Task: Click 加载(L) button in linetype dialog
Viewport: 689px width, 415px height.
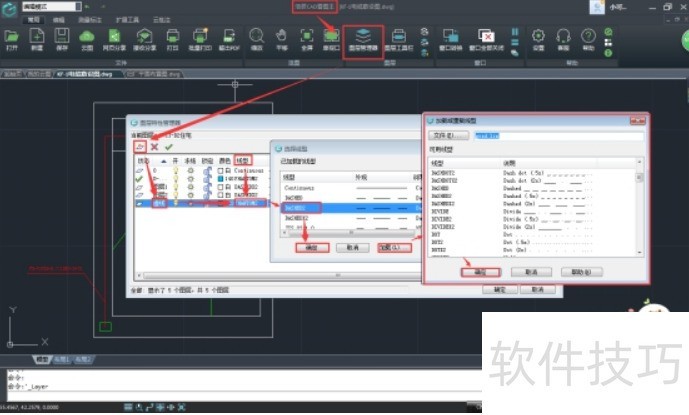Action: [393, 246]
